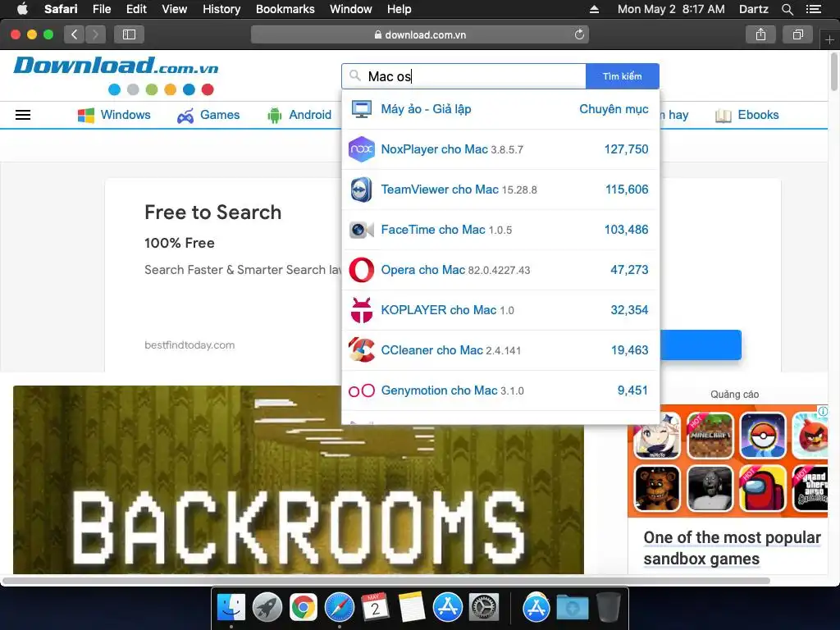Reload the page with refresh icon
This screenshot has width=840, height=630.
579,34
